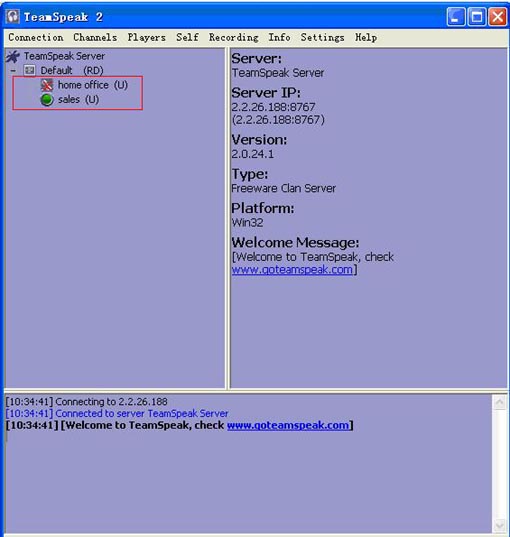Open the Recording menu

234,37
